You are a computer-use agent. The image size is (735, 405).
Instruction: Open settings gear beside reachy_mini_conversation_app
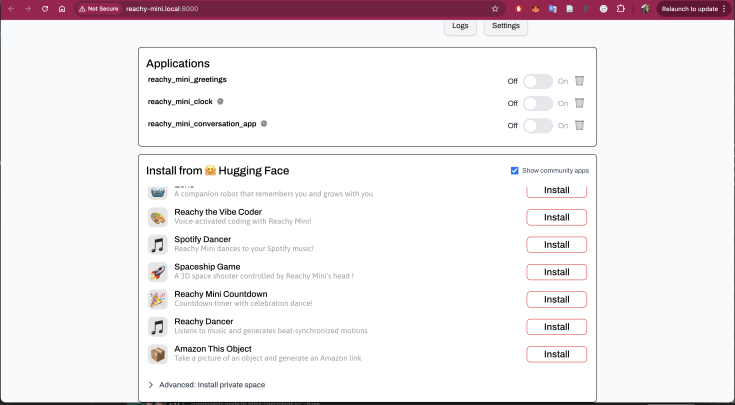coord(264,124)
